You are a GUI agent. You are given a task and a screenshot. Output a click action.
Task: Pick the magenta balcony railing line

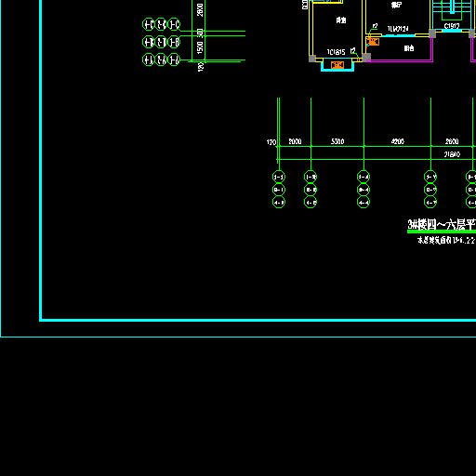pos(400,60)
